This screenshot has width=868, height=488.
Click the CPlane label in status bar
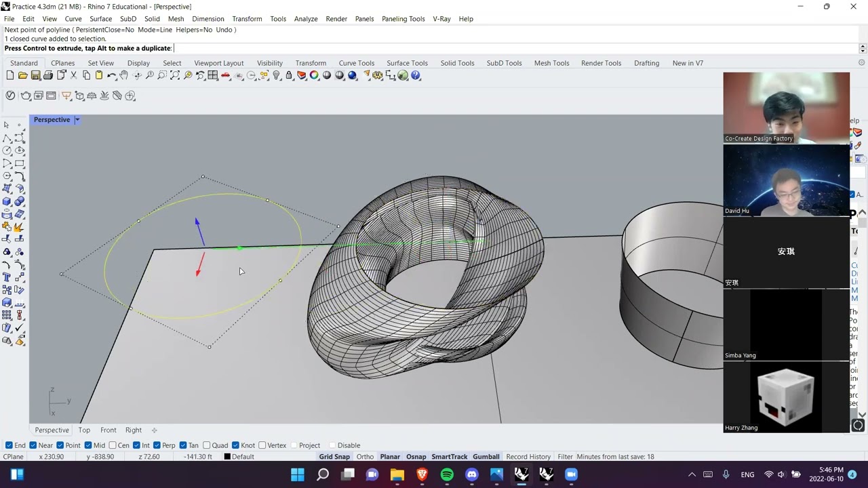(14, 457)
